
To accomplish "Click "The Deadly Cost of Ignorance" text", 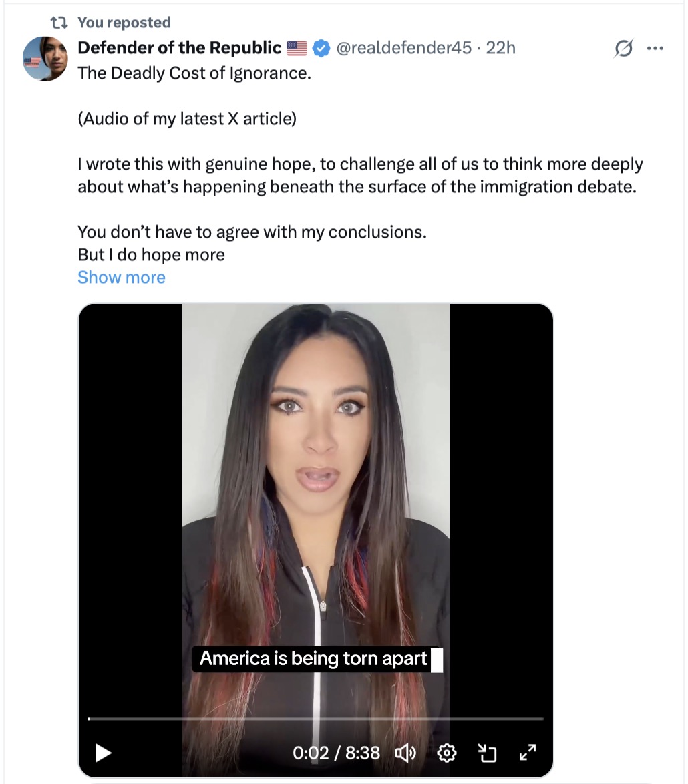I will click(194, 73).
